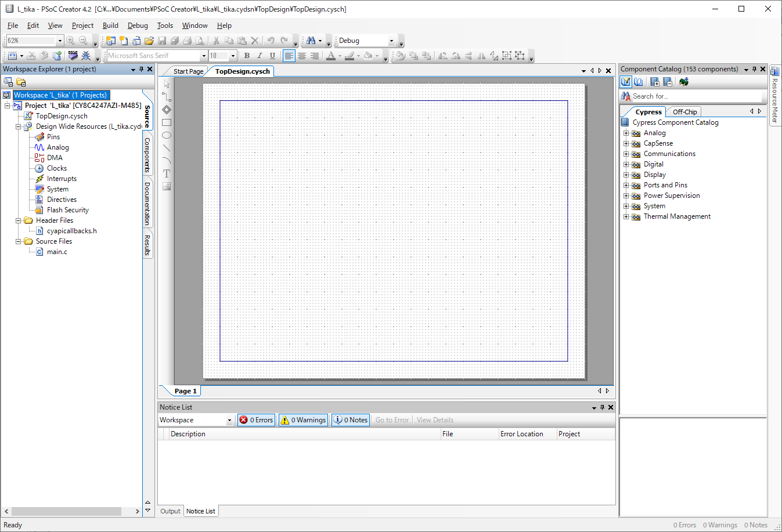Click the Error Location column header
This screenshot has width=782, height=532.
[527, 434]
